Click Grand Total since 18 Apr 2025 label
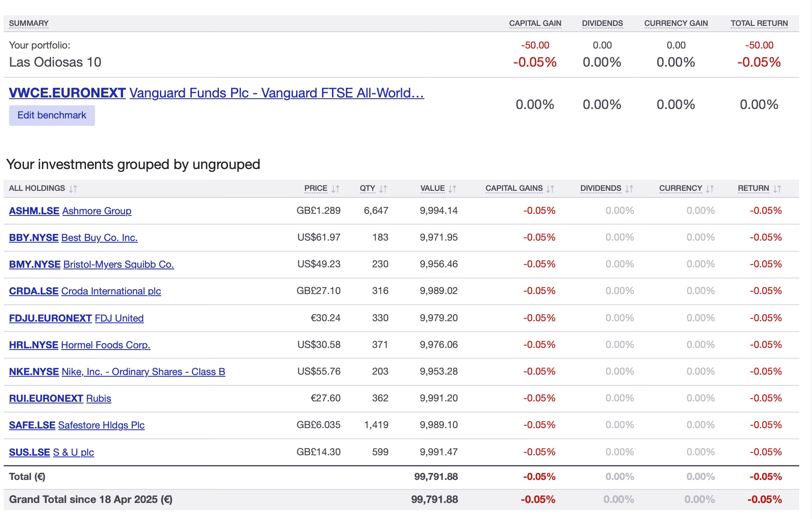812x519 pixels. tap(90, 500)
